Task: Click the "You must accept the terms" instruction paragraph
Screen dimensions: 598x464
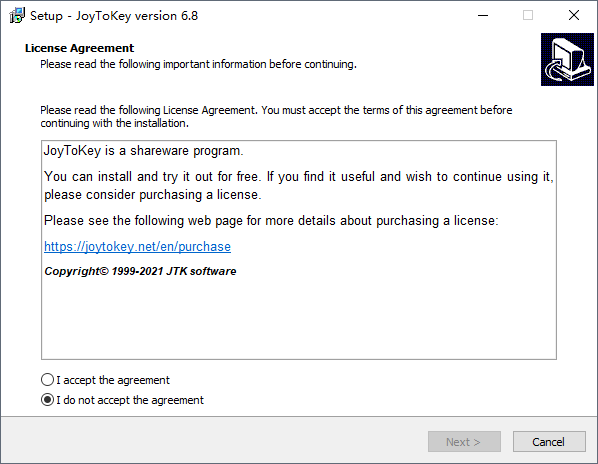Action: coord(276,117)
